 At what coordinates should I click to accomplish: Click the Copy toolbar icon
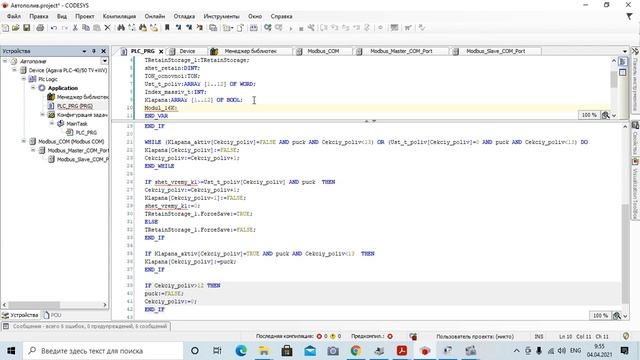point(86,28)
